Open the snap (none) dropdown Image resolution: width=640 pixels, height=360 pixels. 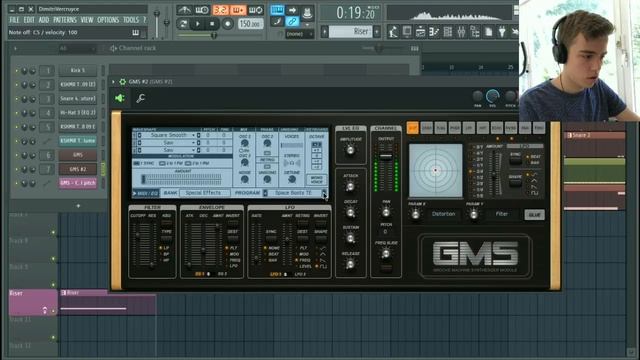tap(299, 34)
